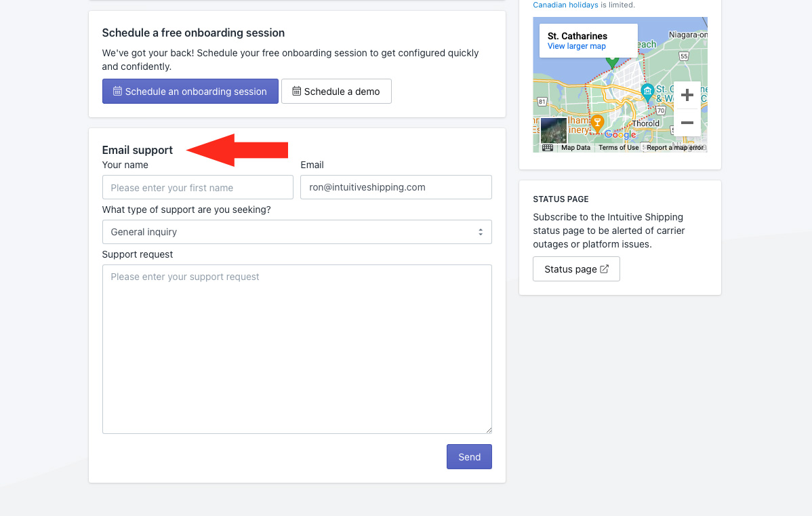Viewport: 812px width, 516px height.
Task: Open map keyboard shortcuts icon
Action: pos(547,147)
